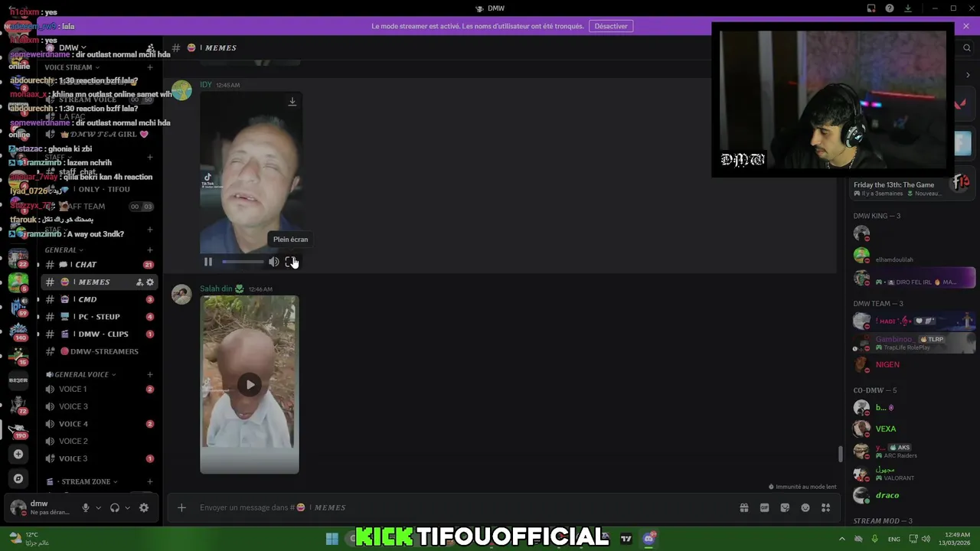Open IDY's video in fullscreen

tap(291, 262)
